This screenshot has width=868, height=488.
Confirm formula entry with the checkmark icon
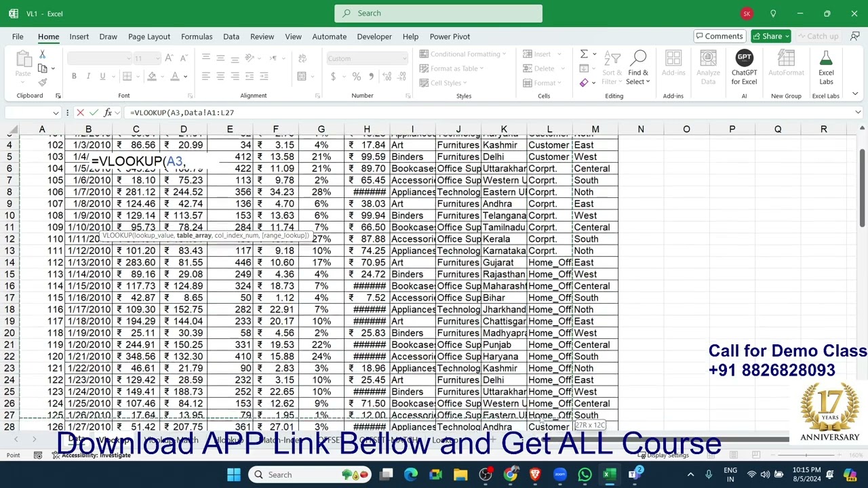click(94, 113)
